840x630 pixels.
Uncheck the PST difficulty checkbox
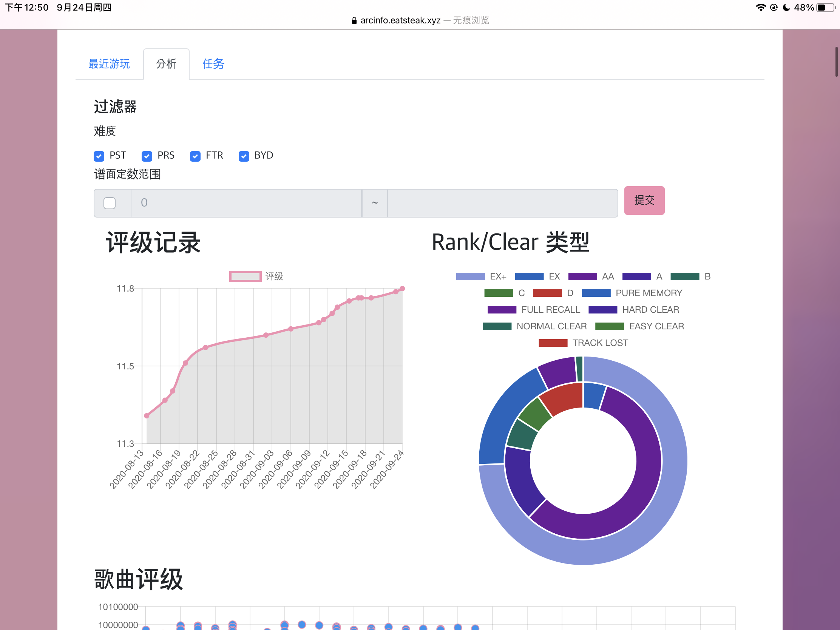[x=99, y=156]
